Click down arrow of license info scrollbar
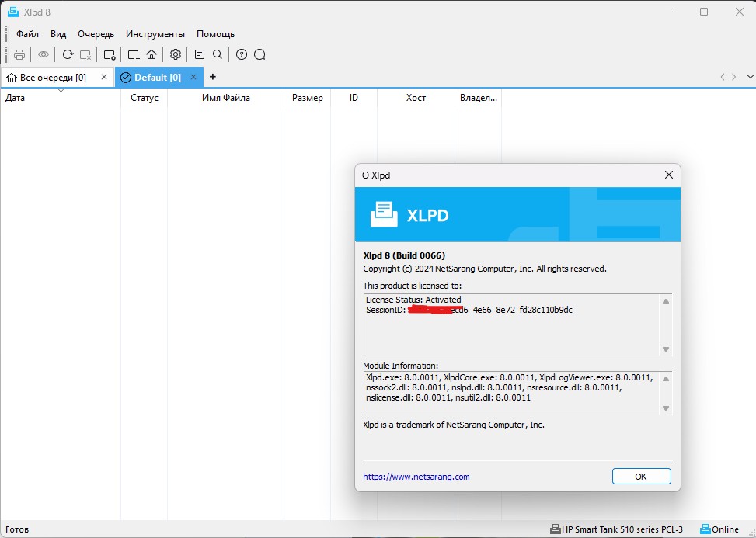The width and height of the screenshot is (756, 538). tap(666, 349)
